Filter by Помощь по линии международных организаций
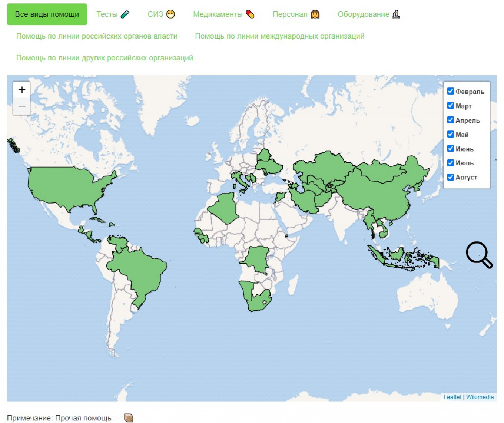Viewport: 504px width, 423px height. click(x=280, y=36)
